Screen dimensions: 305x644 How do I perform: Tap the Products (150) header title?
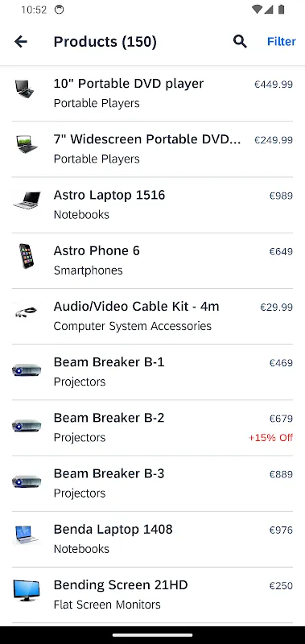click(105, 42)
